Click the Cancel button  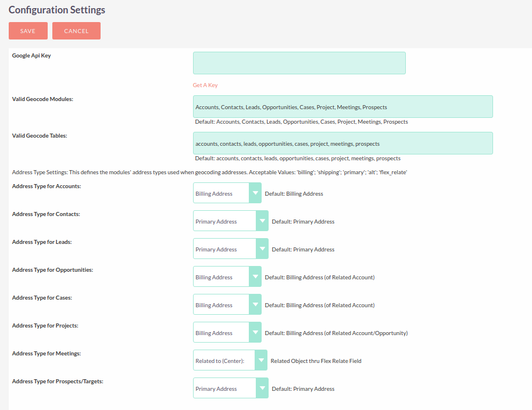pyautogui.click(x=76, y=31)
